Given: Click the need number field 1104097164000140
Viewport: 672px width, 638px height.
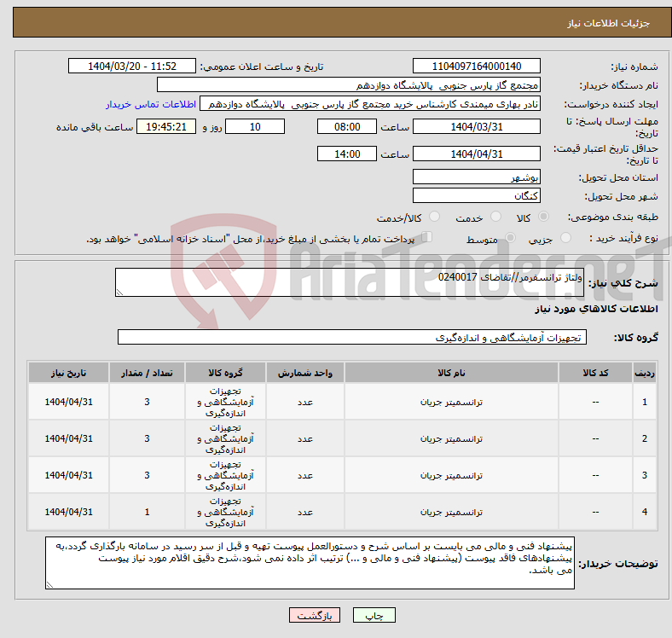Looking at the screenshot, I should 476,66.
